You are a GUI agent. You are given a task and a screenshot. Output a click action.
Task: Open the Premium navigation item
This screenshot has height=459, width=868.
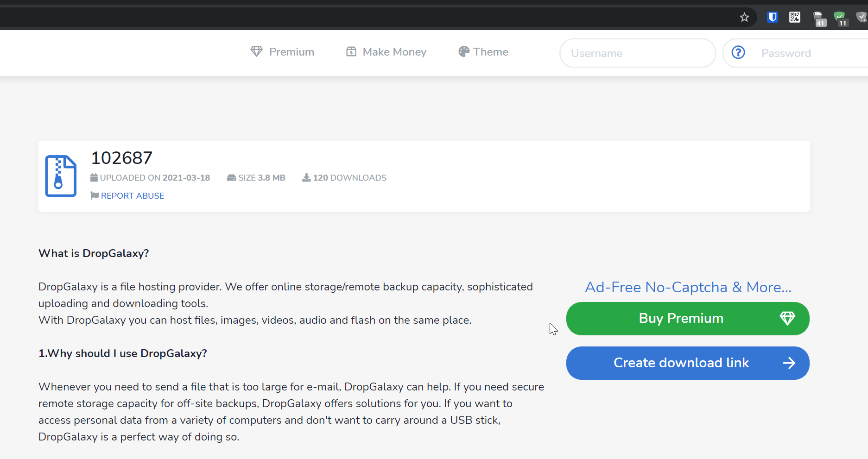click(x=291, y=51)
